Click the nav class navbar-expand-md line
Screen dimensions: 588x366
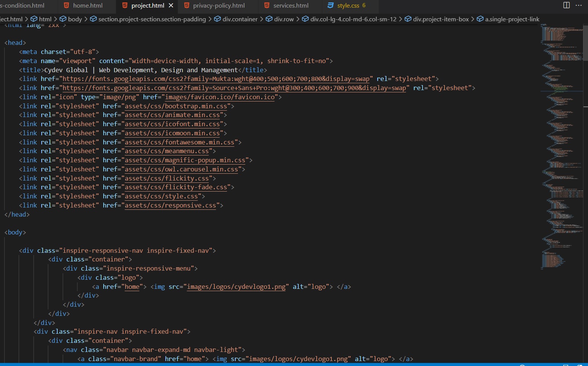(154, 350)
